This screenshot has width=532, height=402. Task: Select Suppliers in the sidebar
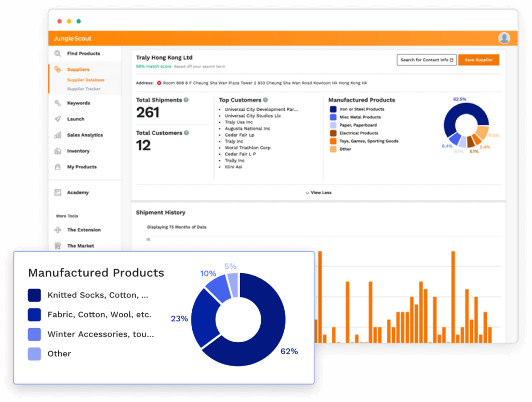pyautogui.click(x=78, y=69)
